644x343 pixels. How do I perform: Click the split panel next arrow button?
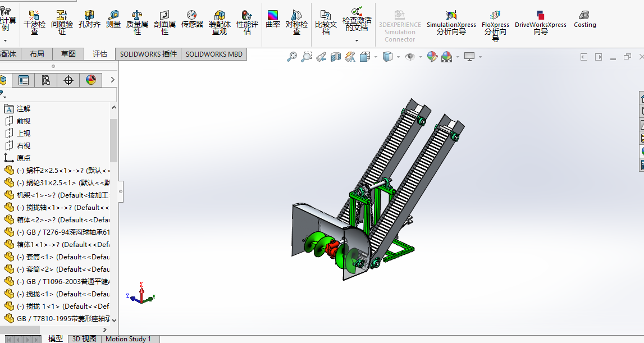click(599, 57)
